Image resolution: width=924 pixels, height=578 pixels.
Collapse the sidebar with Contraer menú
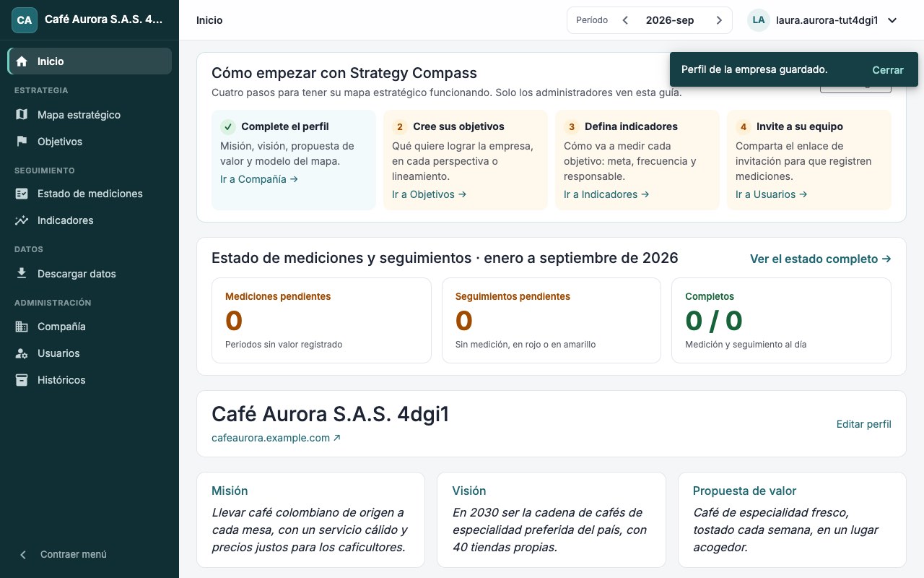90,555
